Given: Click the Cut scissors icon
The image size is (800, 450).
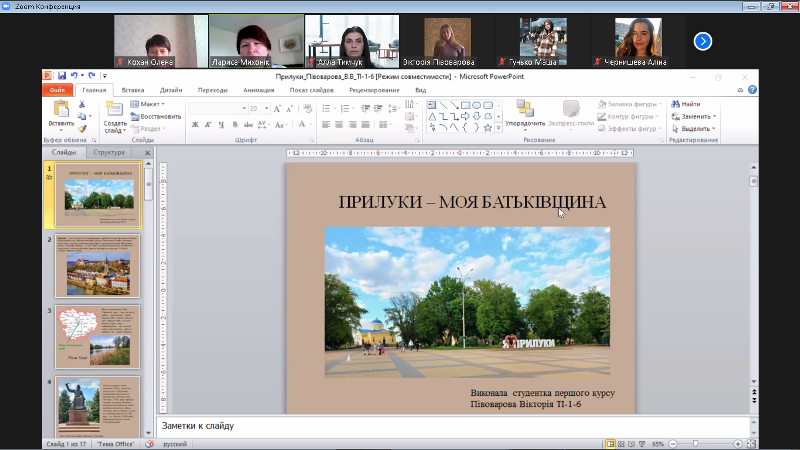Looking at the screenshot, I should pos(83,105).
